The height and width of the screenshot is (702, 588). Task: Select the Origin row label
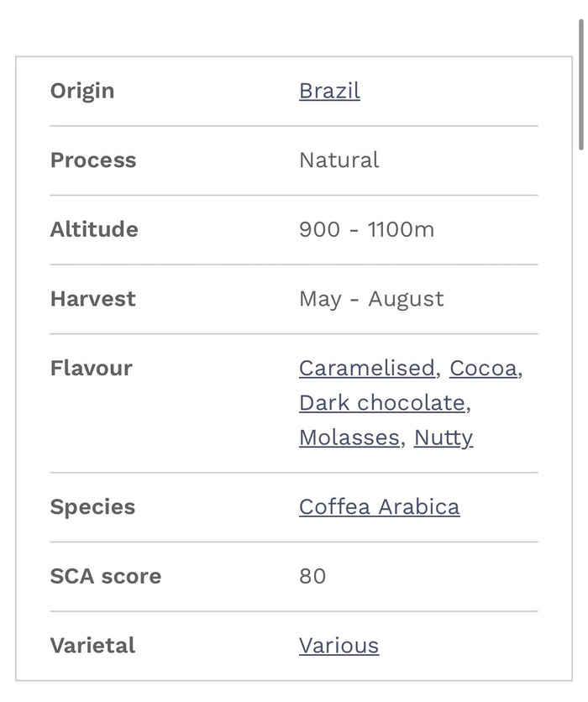[x=82, y=91]
